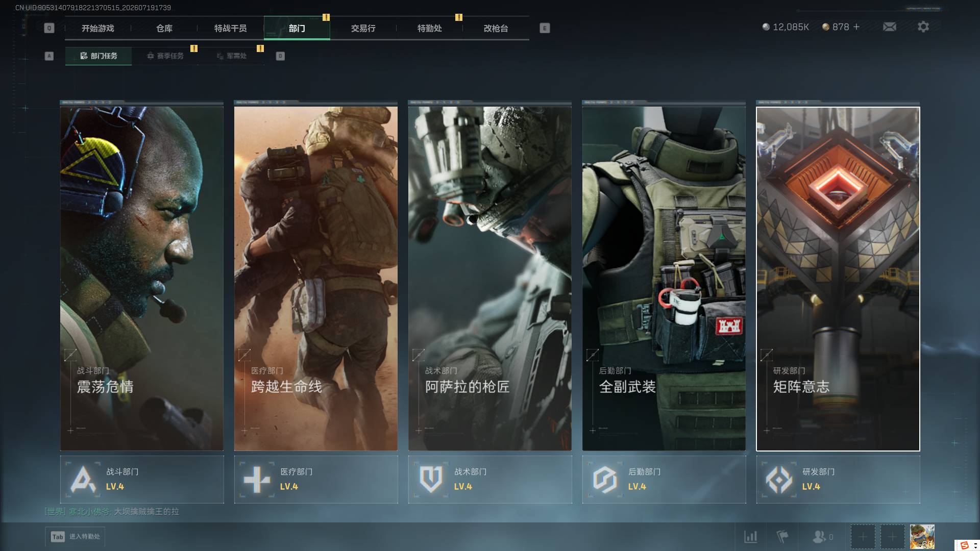Click the 医疗部门 LV.4 panel

click(x=316, y=480)
